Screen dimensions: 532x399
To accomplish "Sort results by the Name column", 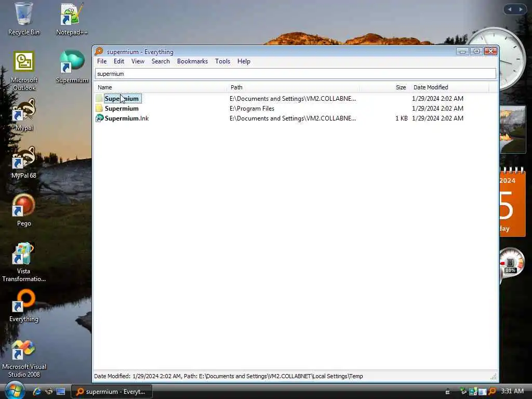I will pos(160,87).
